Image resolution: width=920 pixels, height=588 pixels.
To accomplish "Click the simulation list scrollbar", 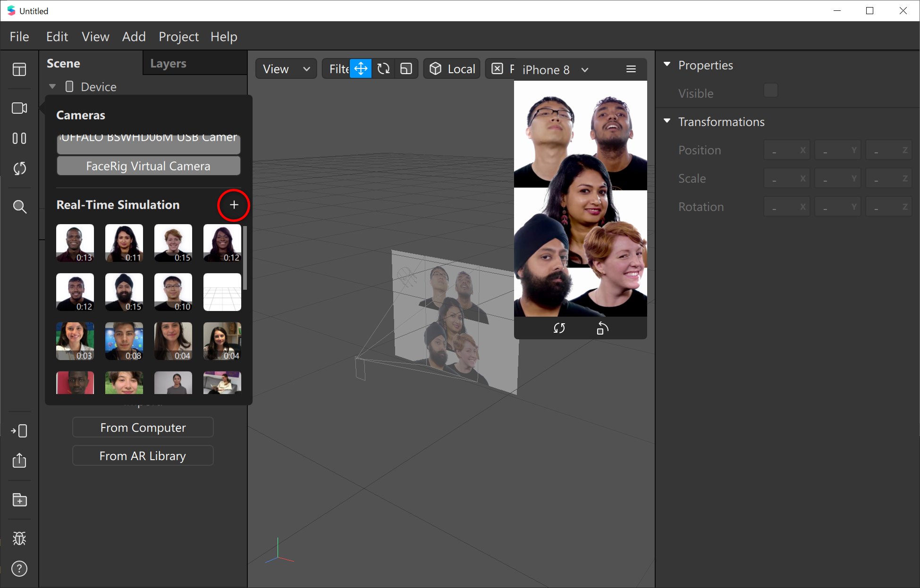I will [245, 258].
